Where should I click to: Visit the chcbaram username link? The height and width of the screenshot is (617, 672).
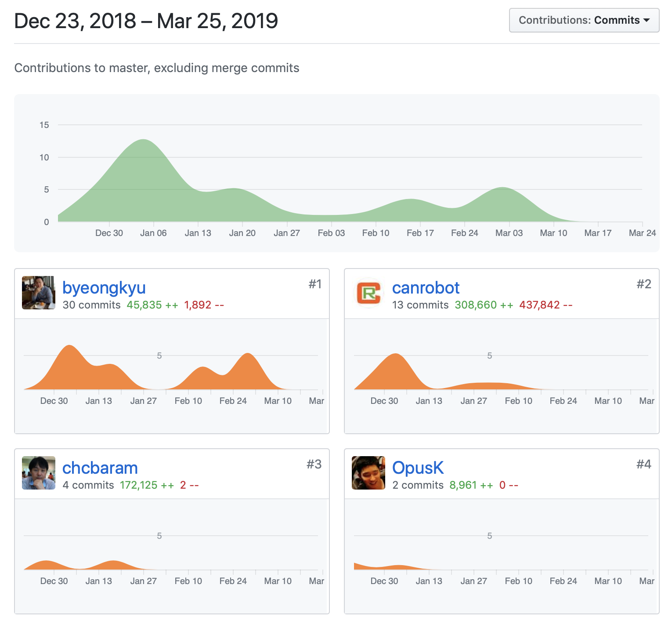coord(100,468)
